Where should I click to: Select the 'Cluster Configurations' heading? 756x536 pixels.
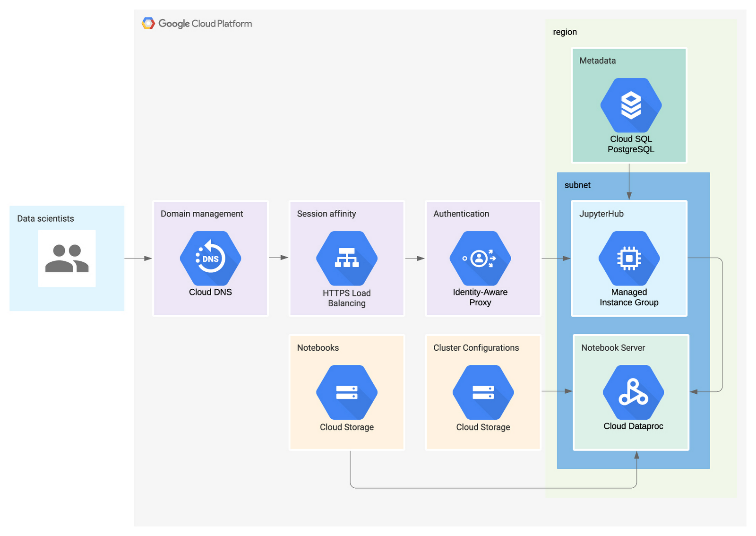[476, 347]
